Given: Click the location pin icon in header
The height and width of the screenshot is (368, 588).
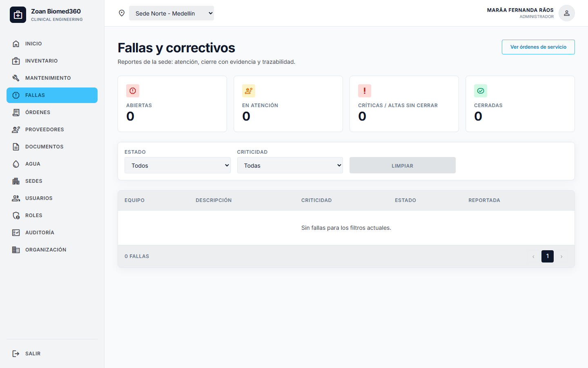Looking at the screenshot, I should coord(122,13).
